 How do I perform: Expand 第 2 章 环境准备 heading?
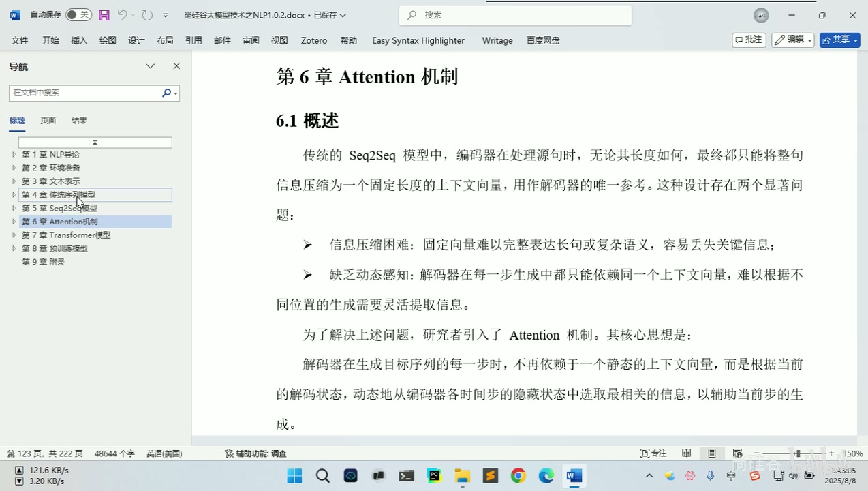pos(14,168)
